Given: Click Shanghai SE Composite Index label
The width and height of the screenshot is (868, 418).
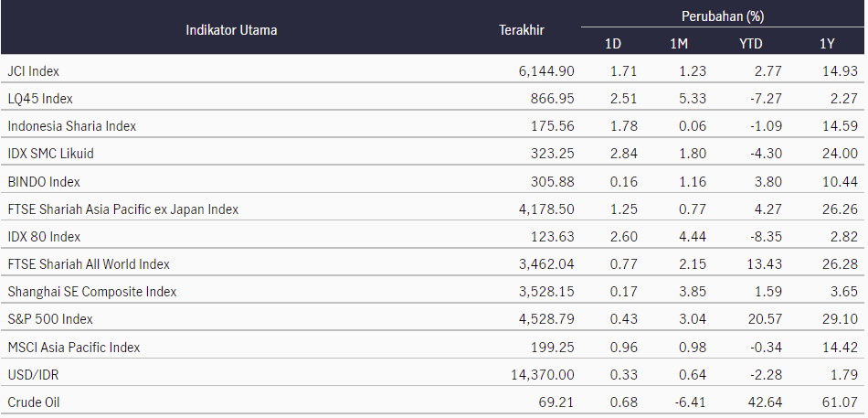Looking at the screenshot, I should pyautogui.click(x=92, y=292).
